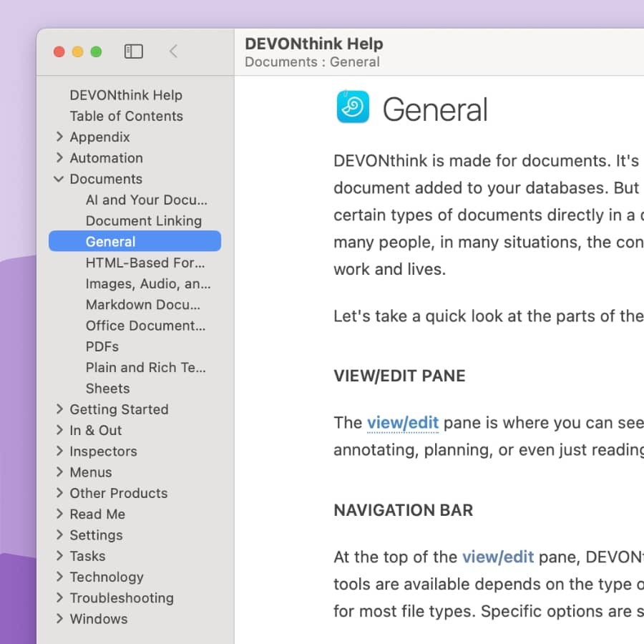Click the 'Documents : General' breadcrumb subtitle
644x644 pixels.
pos(312,62)
